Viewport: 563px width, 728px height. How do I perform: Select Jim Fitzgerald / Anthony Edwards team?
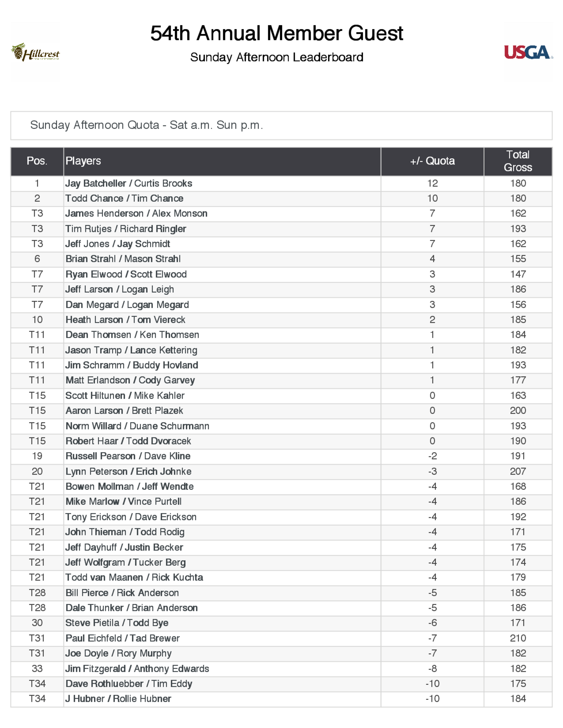coord(137,669)
